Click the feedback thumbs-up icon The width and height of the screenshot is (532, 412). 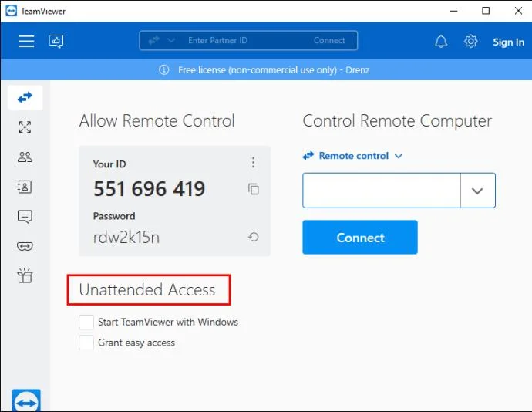pos(56,41)
